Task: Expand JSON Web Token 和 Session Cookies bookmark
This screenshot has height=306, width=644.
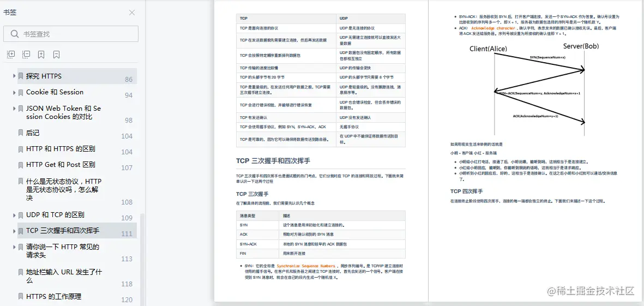Action: point(14,109)
